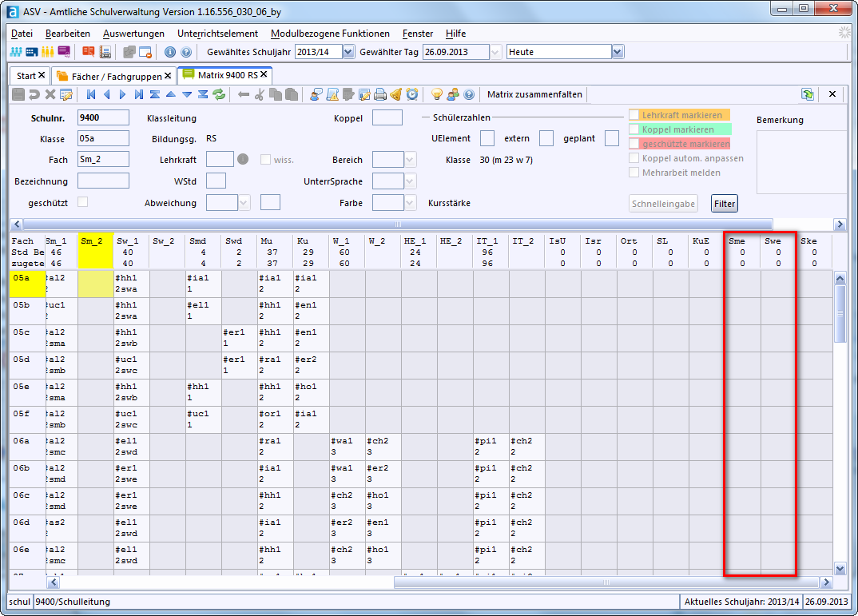The width and height of the screenshot is (858, 616).
Task: Click the Schulnr. input field
Action: coord(103,117)
